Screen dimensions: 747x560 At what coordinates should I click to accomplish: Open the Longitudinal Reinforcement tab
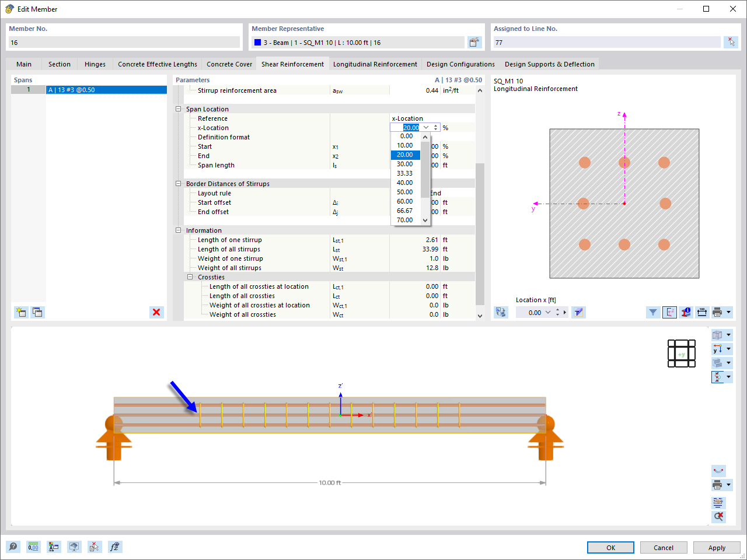[x=375, y=64]
